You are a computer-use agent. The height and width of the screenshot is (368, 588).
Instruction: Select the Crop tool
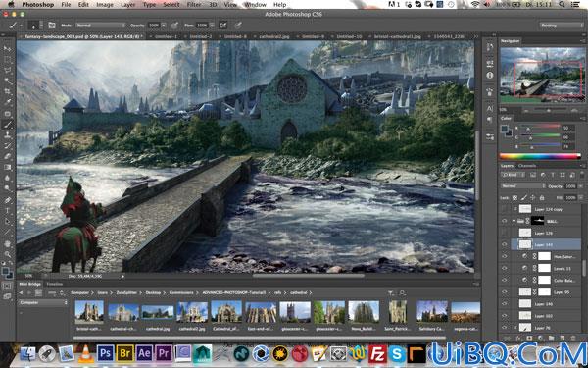7,91
